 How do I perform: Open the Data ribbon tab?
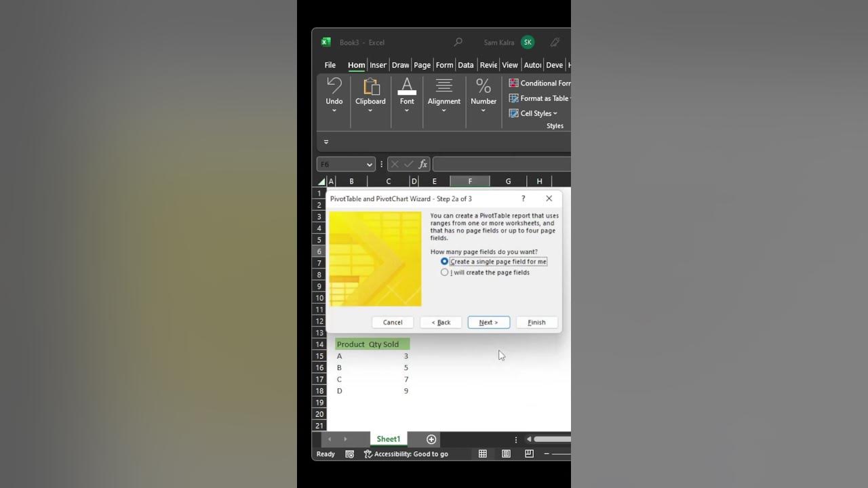click(x=466, y=65)
